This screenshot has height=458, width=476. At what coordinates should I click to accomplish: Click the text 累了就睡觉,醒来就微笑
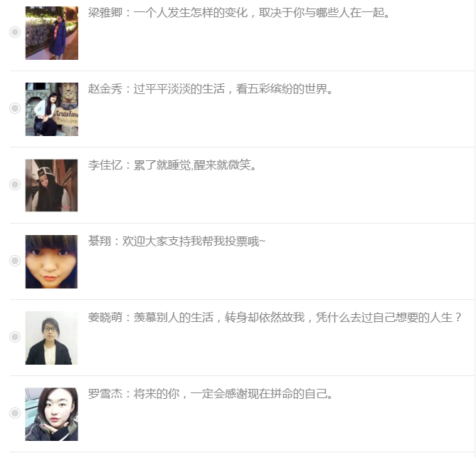(x=192, y=165)
